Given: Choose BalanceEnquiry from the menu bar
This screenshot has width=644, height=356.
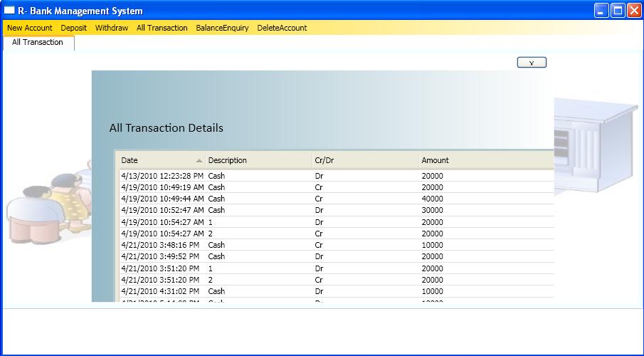Looking at the screenshot, I should point(222,28).
